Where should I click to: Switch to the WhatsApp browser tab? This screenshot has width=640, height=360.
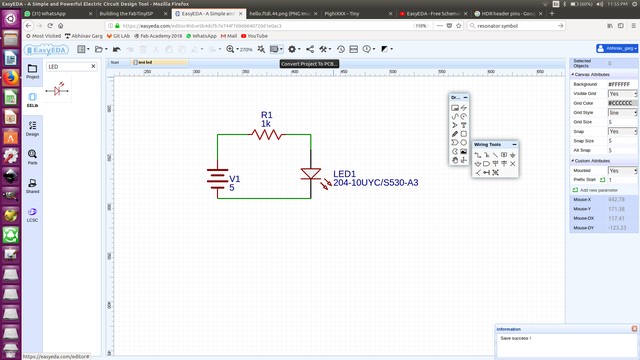pyautogui.click(x=58, y=13)
